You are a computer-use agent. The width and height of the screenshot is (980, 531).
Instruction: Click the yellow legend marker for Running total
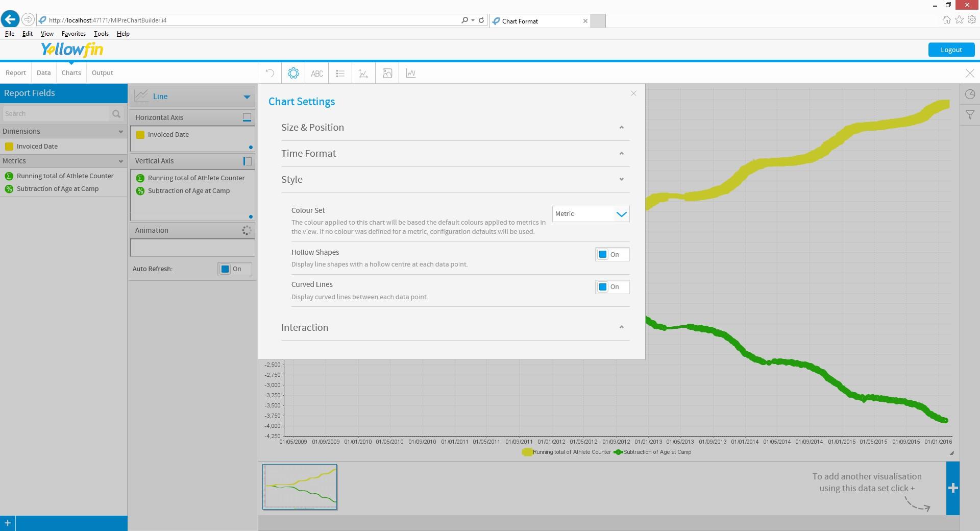tap(527, 452)
